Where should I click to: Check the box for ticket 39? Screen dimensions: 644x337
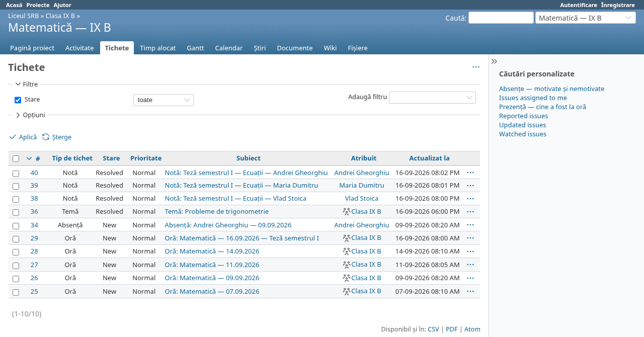[x=16, y=186]
